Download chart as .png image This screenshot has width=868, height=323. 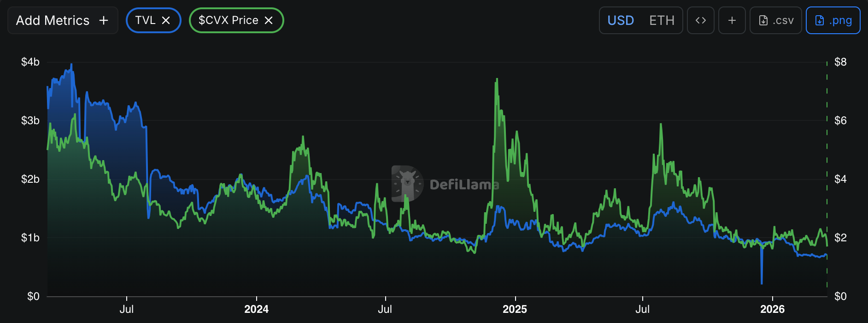click(x=833, y=20)
